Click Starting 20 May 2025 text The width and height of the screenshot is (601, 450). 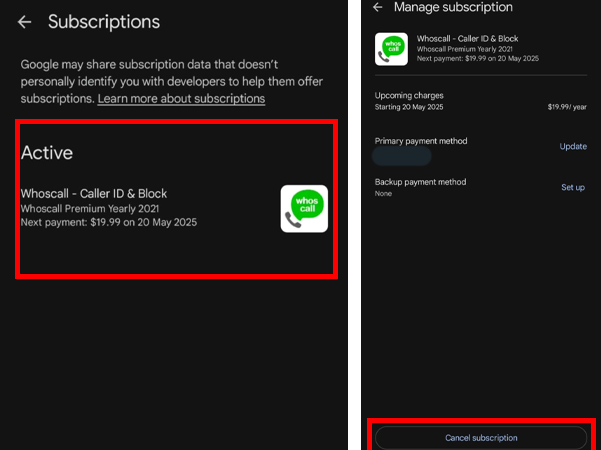click(x=409, y=107)
